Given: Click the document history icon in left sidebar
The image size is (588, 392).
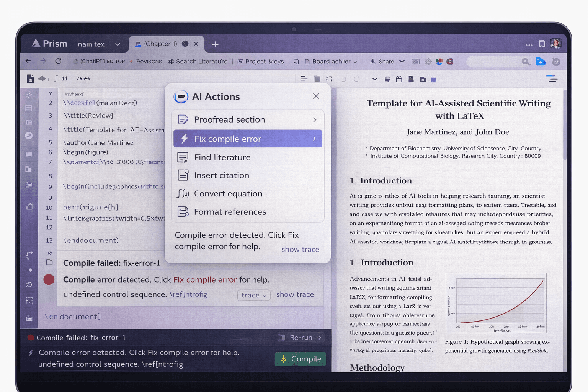Looking at the screenshot, I should pyautogui.click(x=29, y=284).
